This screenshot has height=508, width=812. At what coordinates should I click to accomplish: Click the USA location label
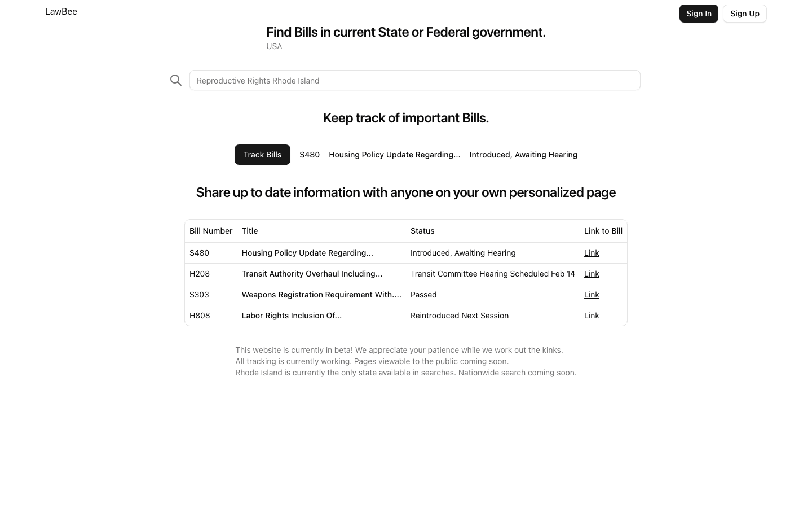click(x=274, y=46)
